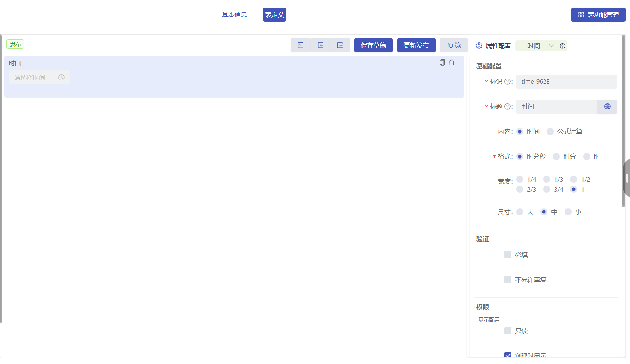Click the grid icon in 表功能管理

[581, 15]
